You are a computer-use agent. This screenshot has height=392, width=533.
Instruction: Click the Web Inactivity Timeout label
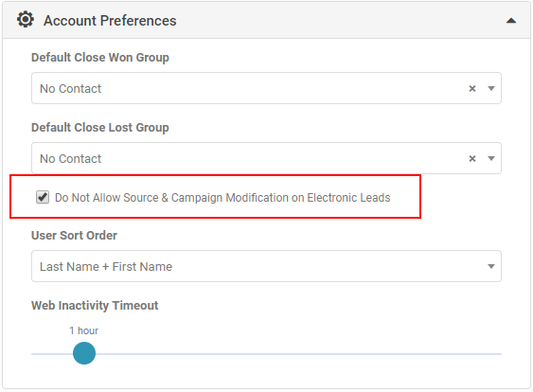95,305
